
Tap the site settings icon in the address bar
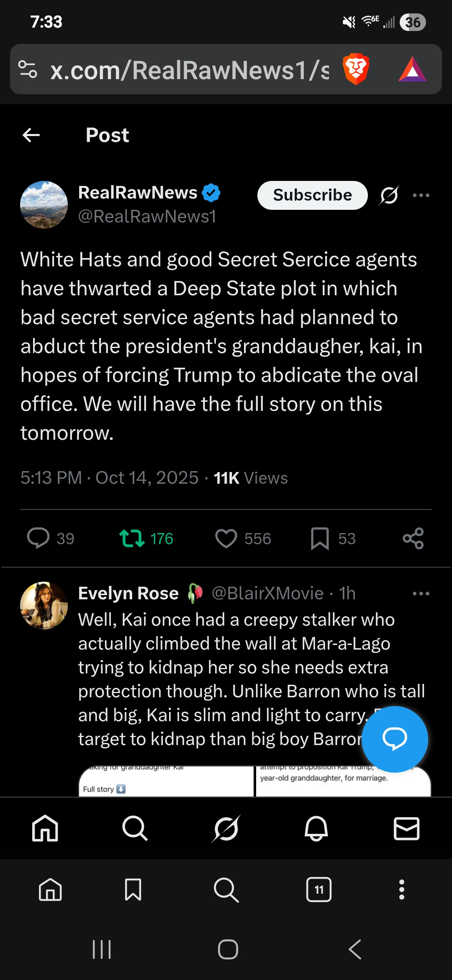pos(28,70)
